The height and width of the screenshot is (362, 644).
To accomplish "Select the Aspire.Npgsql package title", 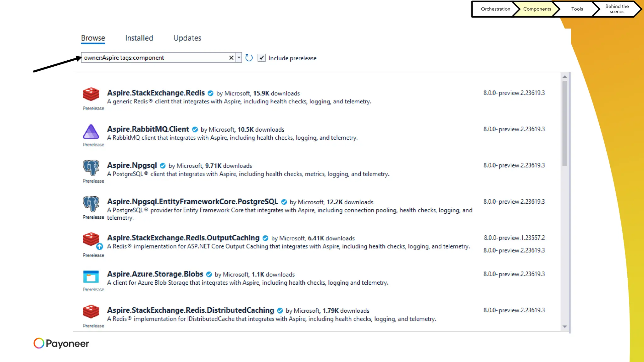I will 132,166.
